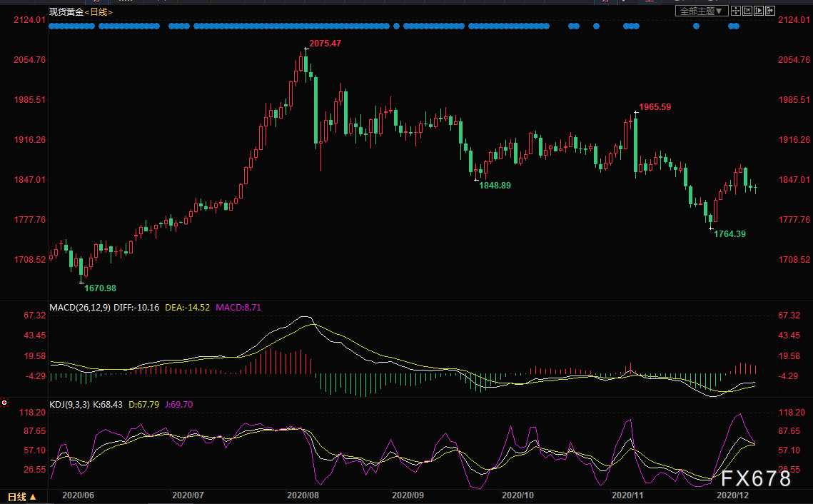The image size is (813, 504).
Task: Click the first blue event marker strip
Action: tap(71, 26)
